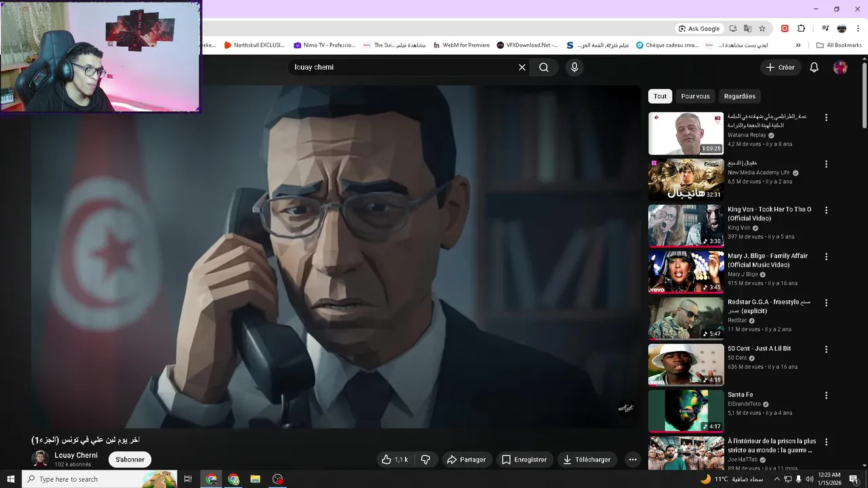Open Louay Cherni channel avatar
Screen dimensions: 868x488
click(x=40, y=459)
